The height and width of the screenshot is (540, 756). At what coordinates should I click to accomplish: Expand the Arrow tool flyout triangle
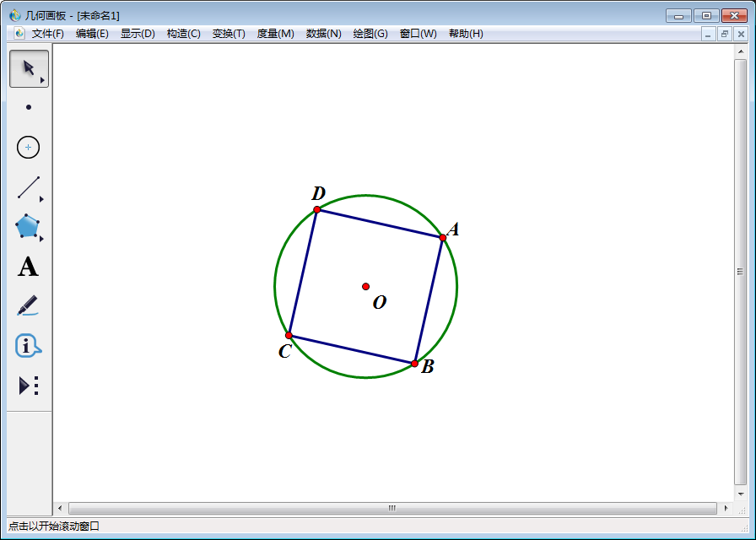[x=42, y=80]
